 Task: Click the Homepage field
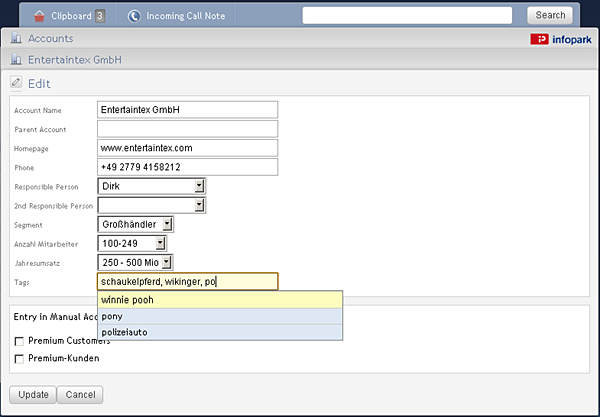[188, 148]
